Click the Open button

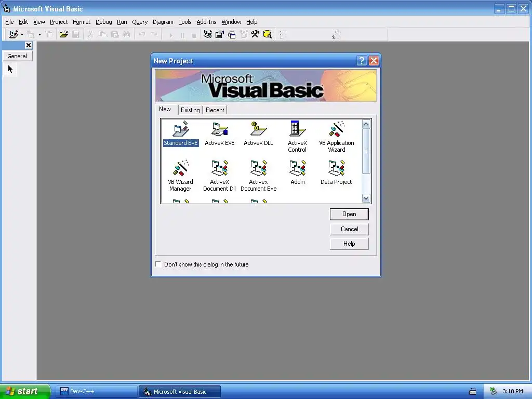click(349, 214)
